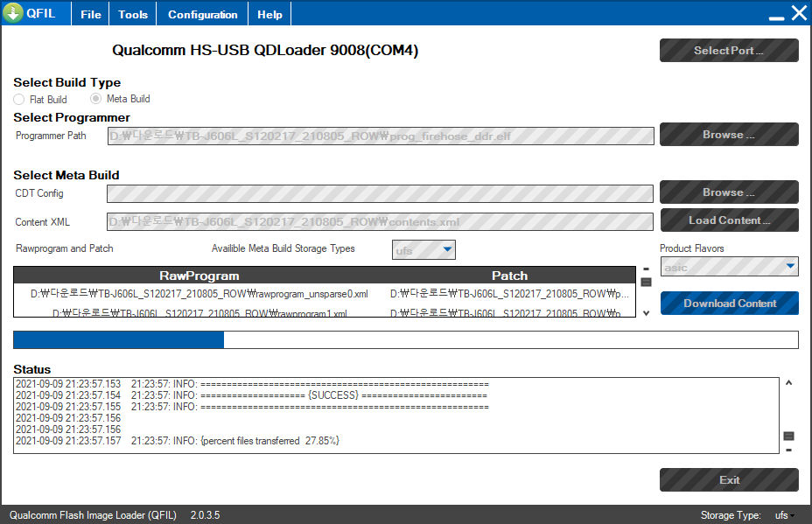812x524 pixels.
Task: Open the ufs storage types dropdown
Action: [423, 250]
